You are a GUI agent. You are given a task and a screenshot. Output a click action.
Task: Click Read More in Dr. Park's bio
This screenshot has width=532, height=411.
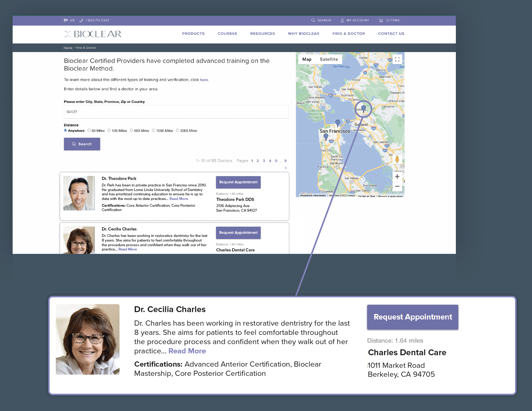[179, 199]
